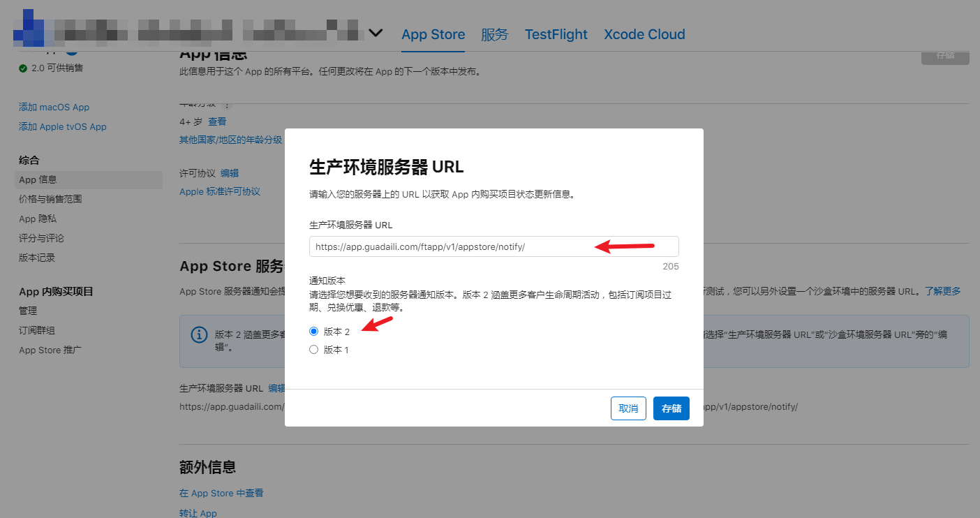Open the app switcher chevron next to the app name
The height and width of the screenshot is (518, 980).
tap(376, 32)
